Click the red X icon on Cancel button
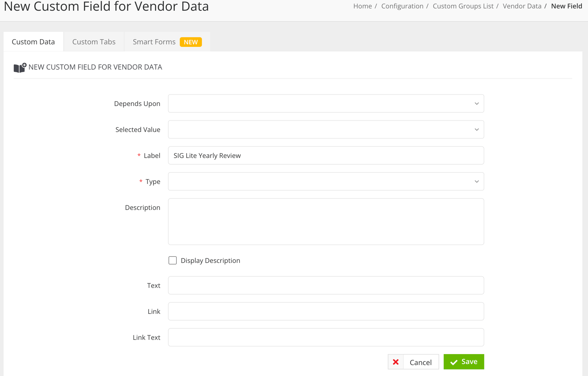The image size is (588, 376). [396, 362]
